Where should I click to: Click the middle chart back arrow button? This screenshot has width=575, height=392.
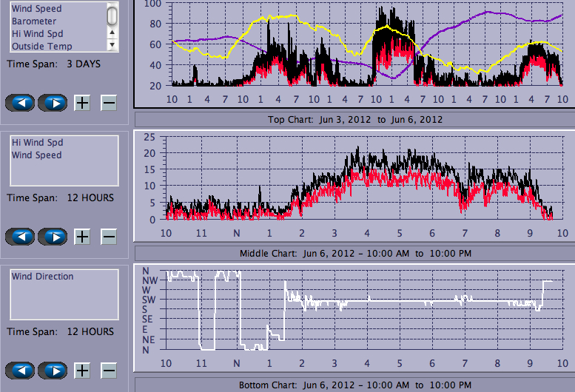(20, 237)
